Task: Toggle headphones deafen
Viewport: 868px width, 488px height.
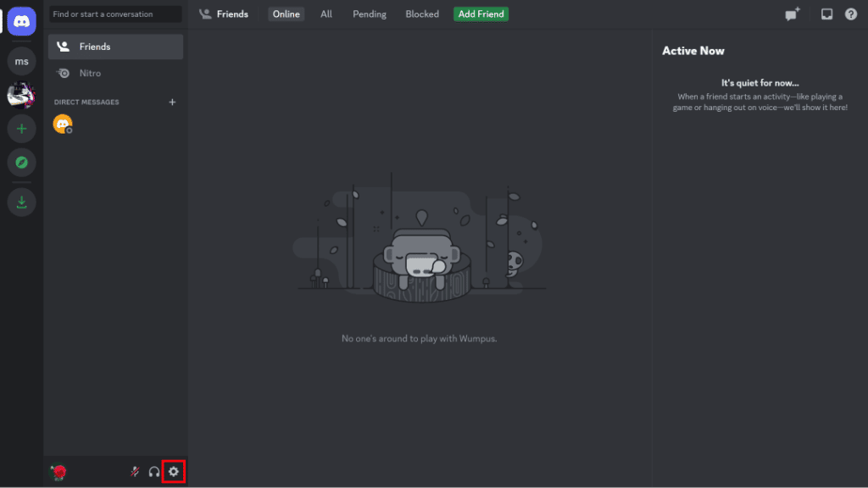Action: click(154, 471)
